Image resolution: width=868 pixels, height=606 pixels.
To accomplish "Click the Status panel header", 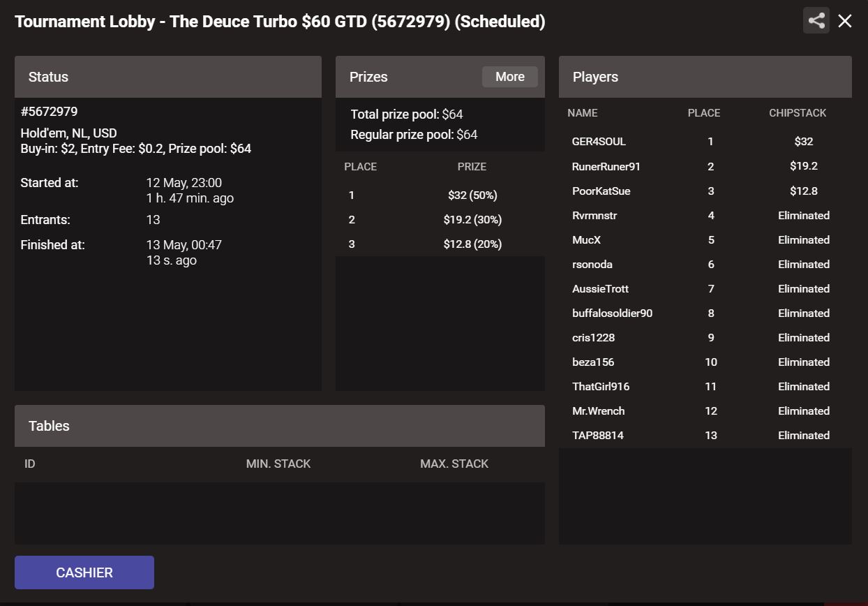I will tap(168, 77).
